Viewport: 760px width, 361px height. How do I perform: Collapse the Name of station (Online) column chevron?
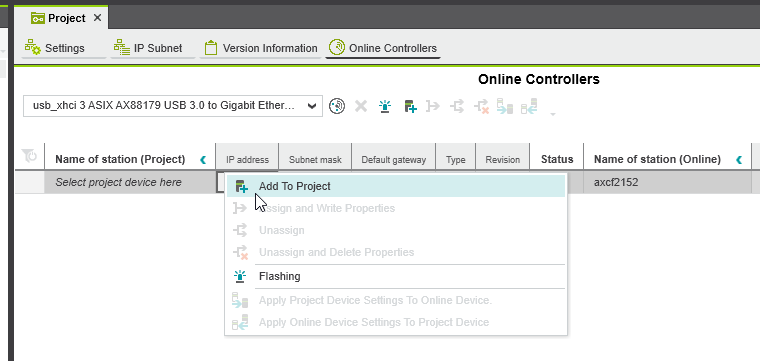pyautogui.click(x=739, y=159)
